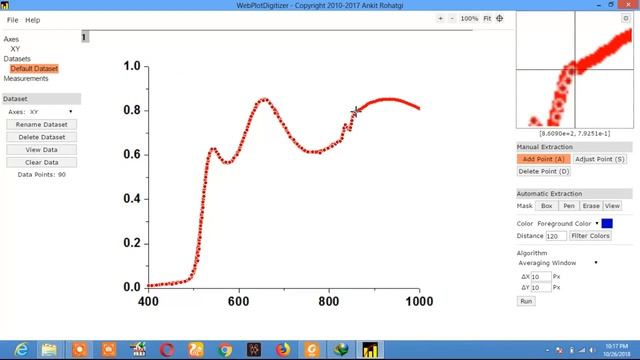Open the Help menu
This screenshot has height=360, width=640.
click(33, 20)
